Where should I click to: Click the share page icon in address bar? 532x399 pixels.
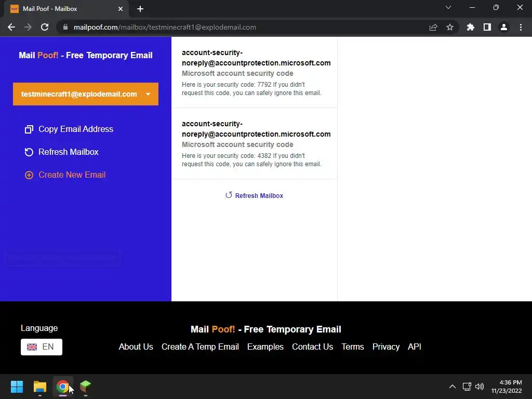click(x=433, y=27)
